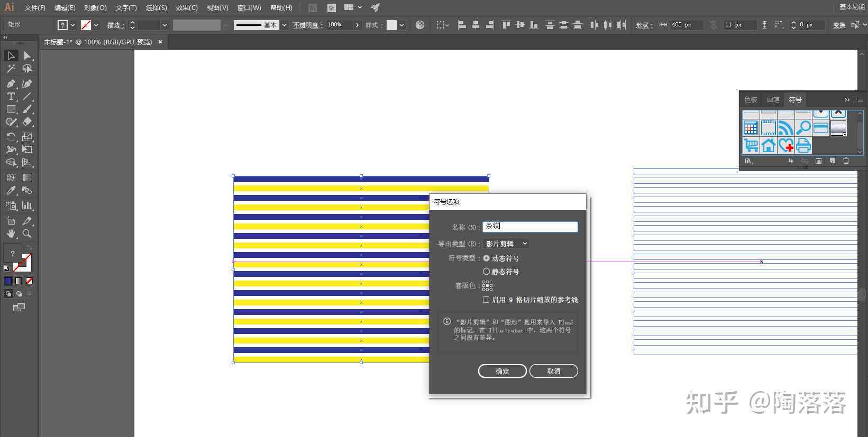This screenshot has width=868, height=437.
Task: Click the 名称 text input field
Action: point(530,227)
